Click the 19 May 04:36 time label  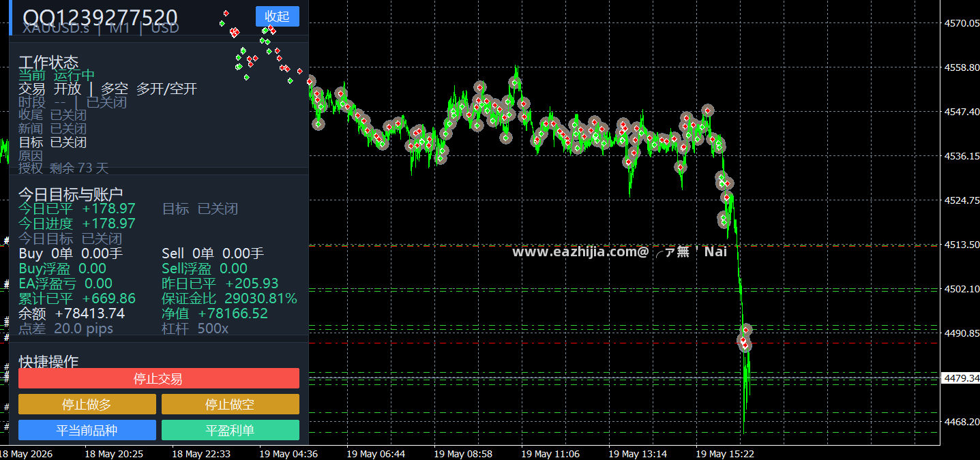288,454
